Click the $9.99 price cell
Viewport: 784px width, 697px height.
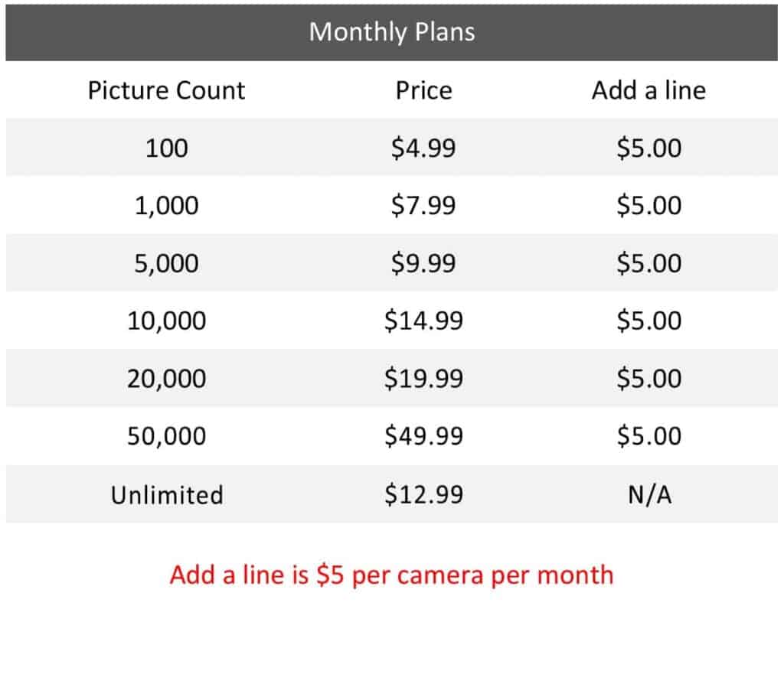(423, 263)
